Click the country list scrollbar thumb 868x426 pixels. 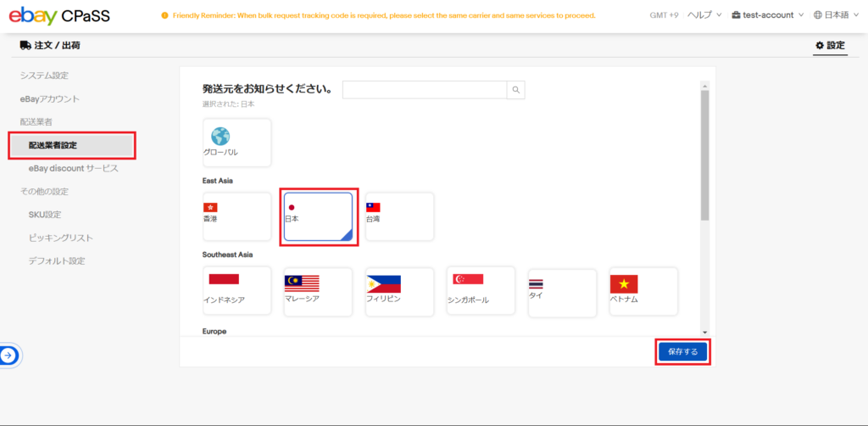point(704,155)
